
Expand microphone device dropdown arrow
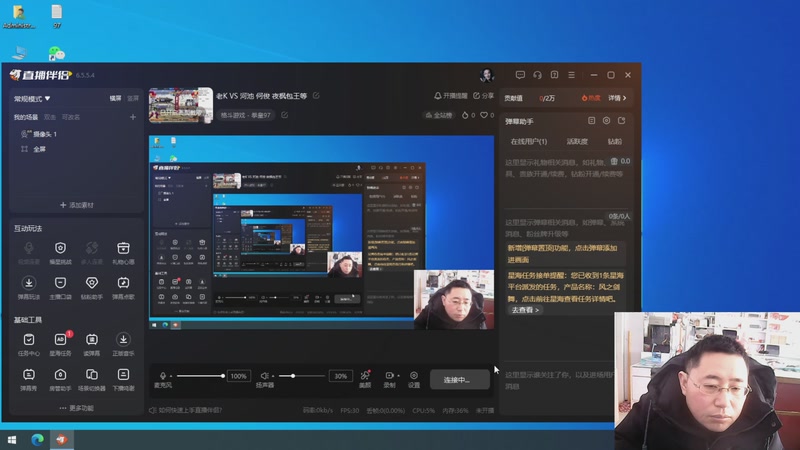[x=171, y=376]
